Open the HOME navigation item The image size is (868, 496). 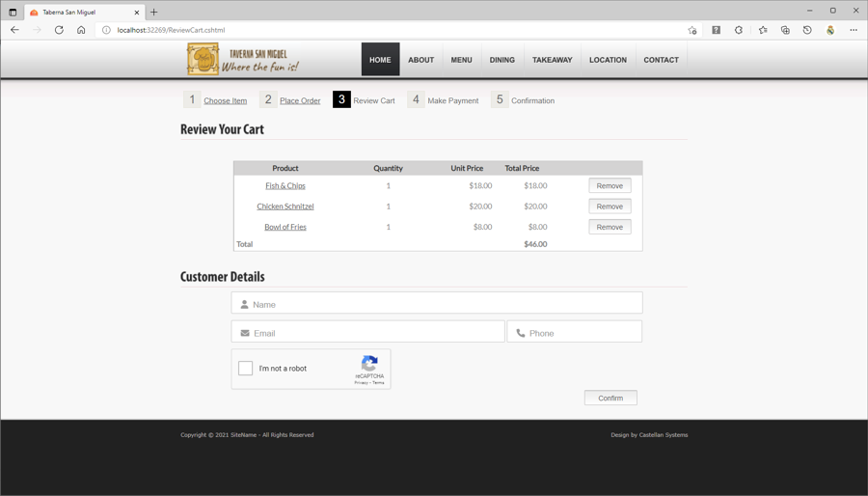(x=380, y=59)
